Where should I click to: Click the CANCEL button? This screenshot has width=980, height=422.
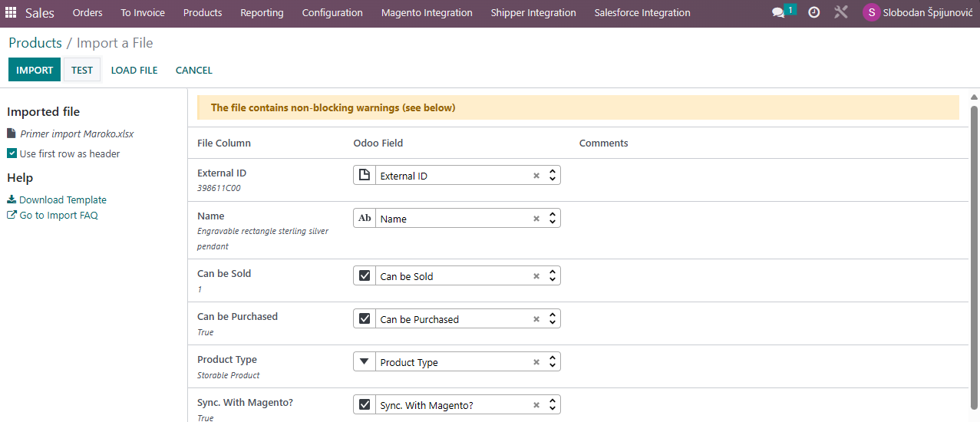pyautogui.click(x=194, y=70)
